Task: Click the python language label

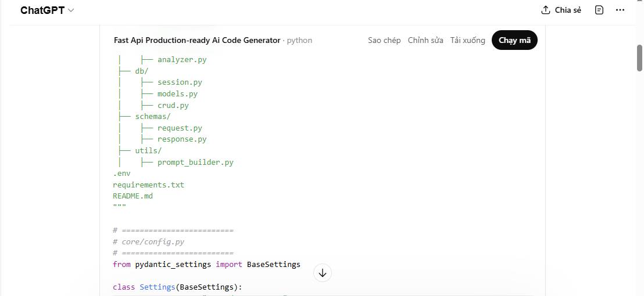Action: tap(299, 40)
